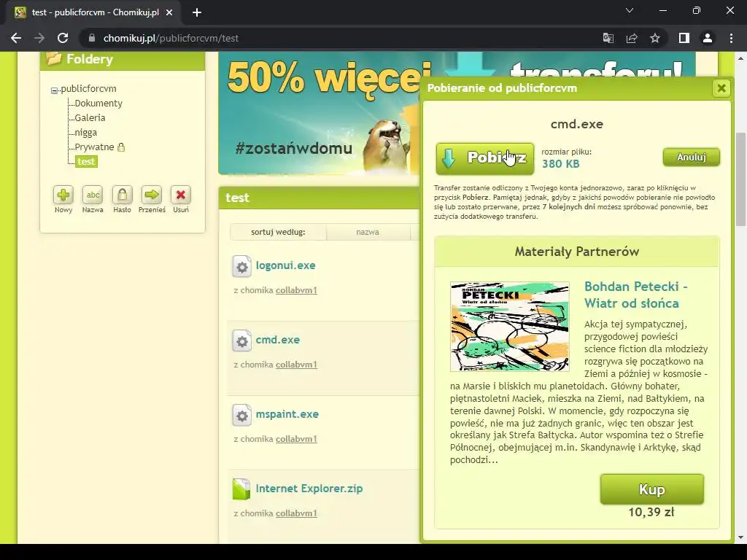This screenshot has height=560, width=747.
Task: Close the Pobieranie od publicforcvm dialog
Action: tap(721, 88)
